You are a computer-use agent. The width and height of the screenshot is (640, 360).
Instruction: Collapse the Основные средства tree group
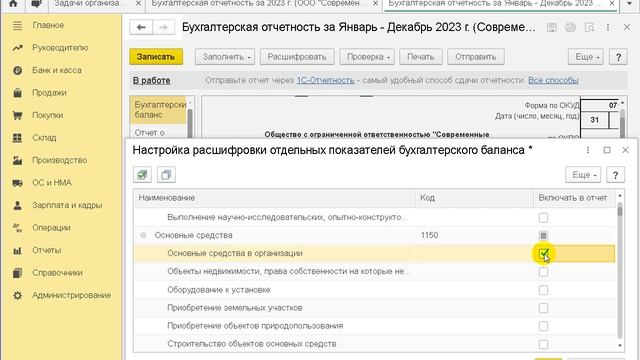coord(143,236)
